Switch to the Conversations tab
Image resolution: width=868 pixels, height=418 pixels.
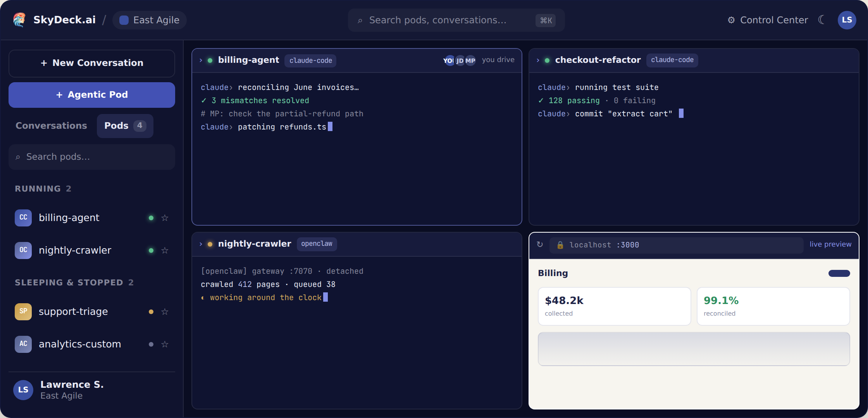pyautogui.click(x=51, y=126)
